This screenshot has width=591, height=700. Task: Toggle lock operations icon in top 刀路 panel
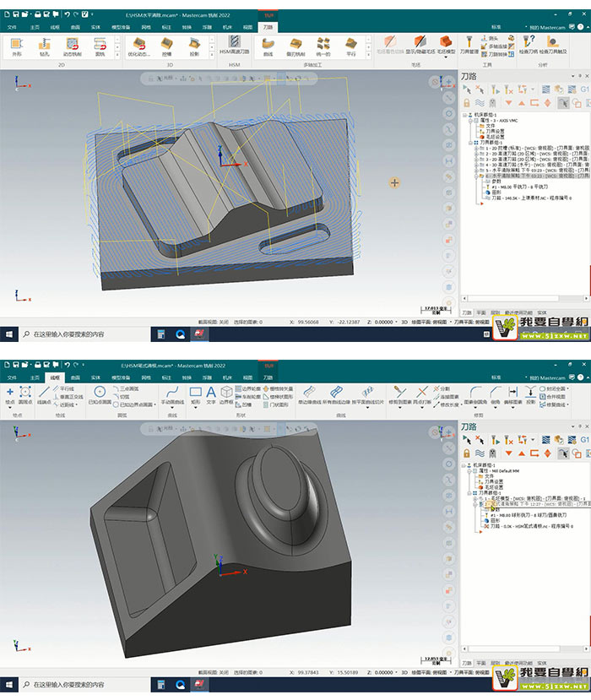[x=467, y=103]
